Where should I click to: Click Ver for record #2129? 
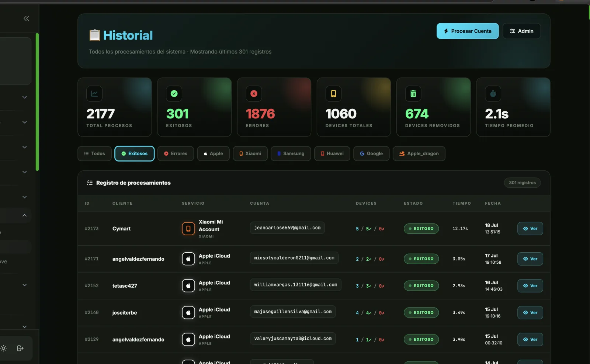point(530,340)
